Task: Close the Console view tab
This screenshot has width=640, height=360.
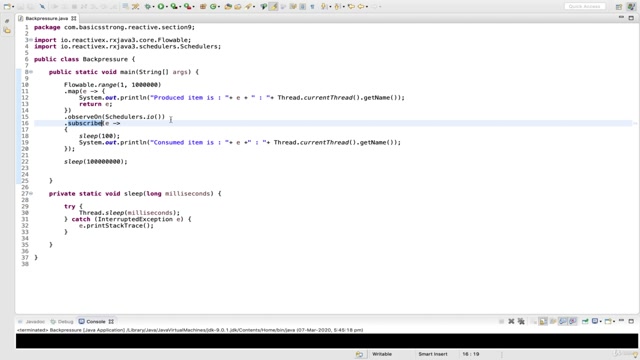Action: tap(111, 322)
